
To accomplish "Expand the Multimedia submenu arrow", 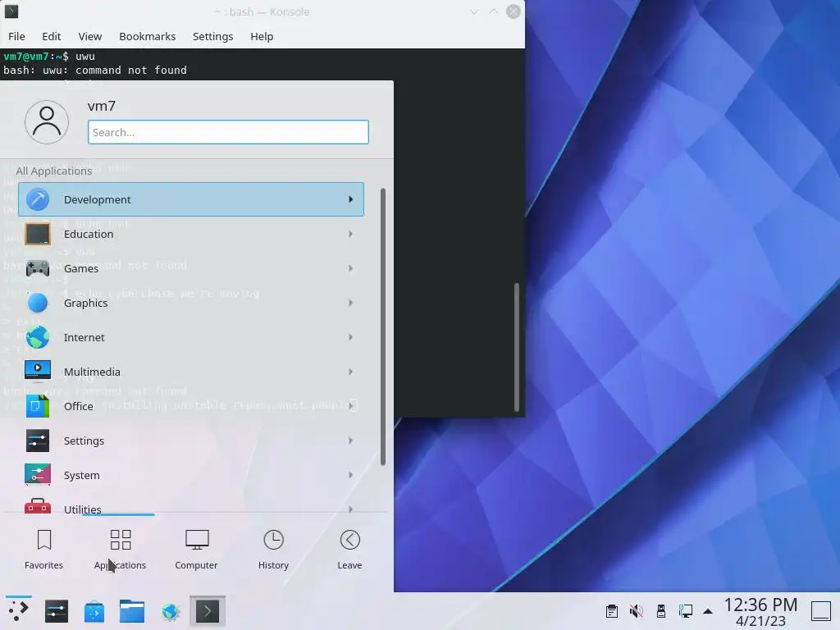I will click(350, 372).
